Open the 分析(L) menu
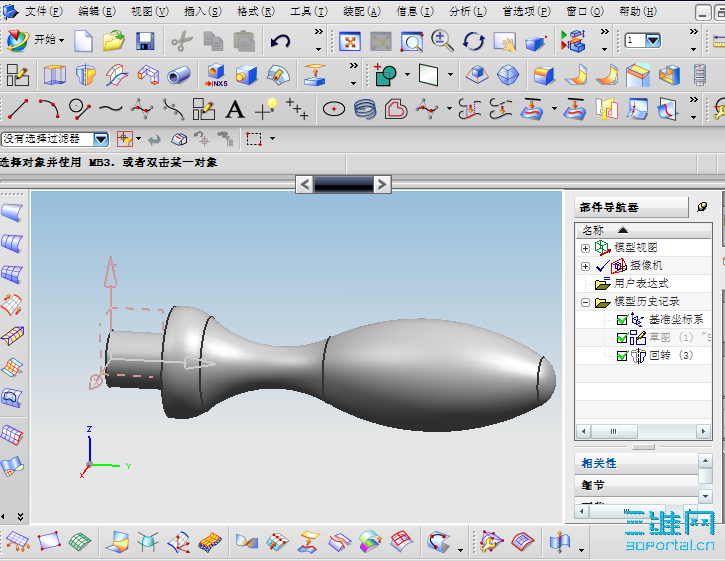The image size is (725, 561). coord(468,12)
